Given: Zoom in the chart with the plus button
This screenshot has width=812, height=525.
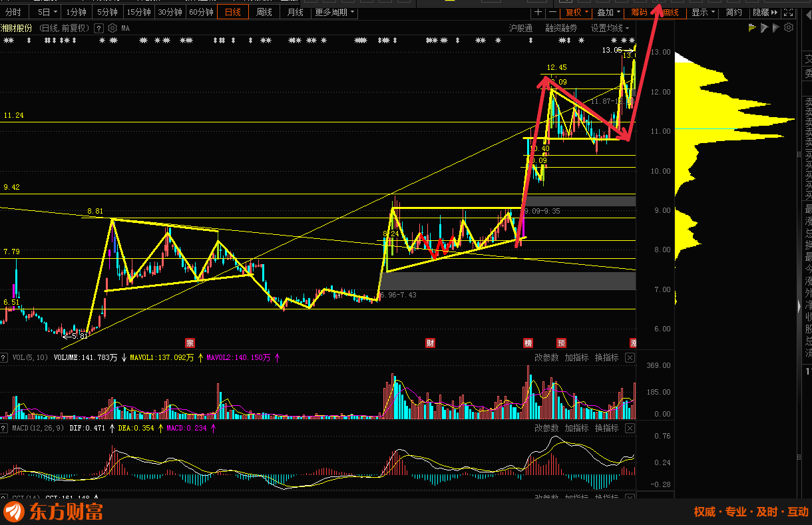Looking at the screenshot, I should pos(538,12).
